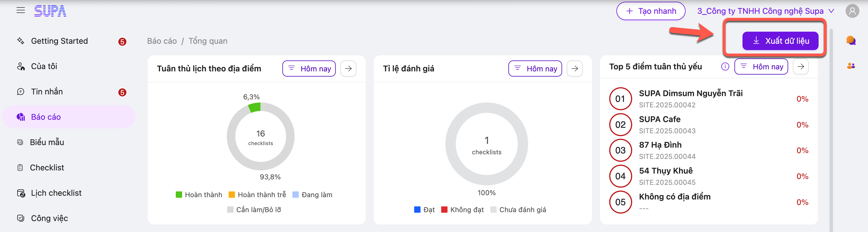Image resolution: width=868 pixels, height=232 pixels.
Task: Toggle Cần làm/Bỏ lỡ legend item
Action: 254,210
